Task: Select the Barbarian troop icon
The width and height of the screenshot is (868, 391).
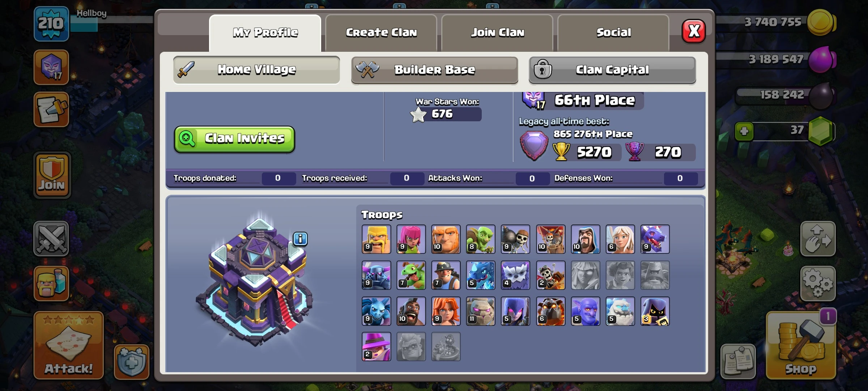Action: pos(376,239)
